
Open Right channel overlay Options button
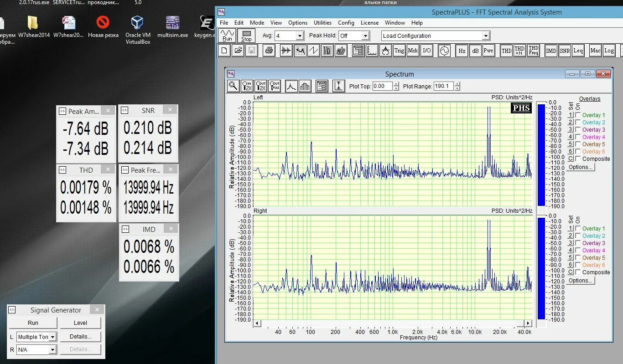click(581, 281)
